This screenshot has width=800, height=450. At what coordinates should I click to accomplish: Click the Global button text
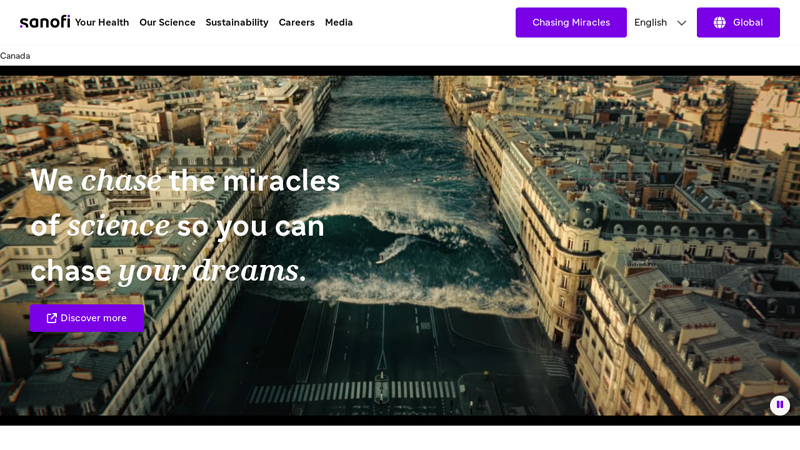(x=747, y=22)
